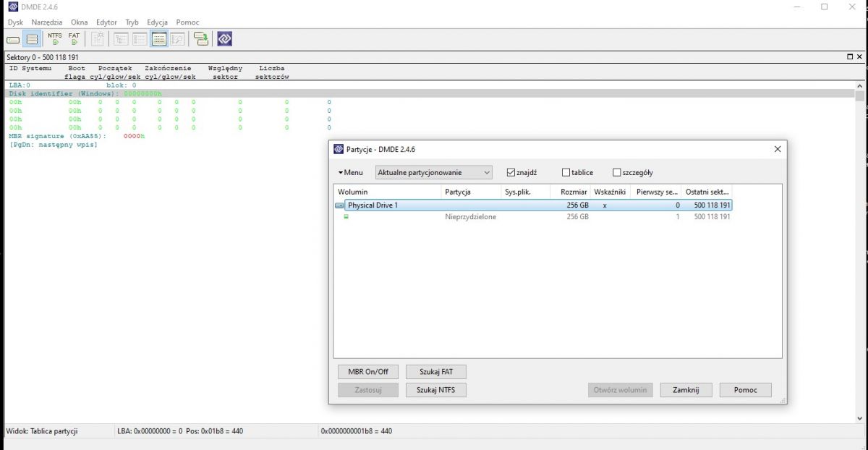Click the editor scrollbar down arrow
Viewport: 868px width, 450px height.
[860, 417]
